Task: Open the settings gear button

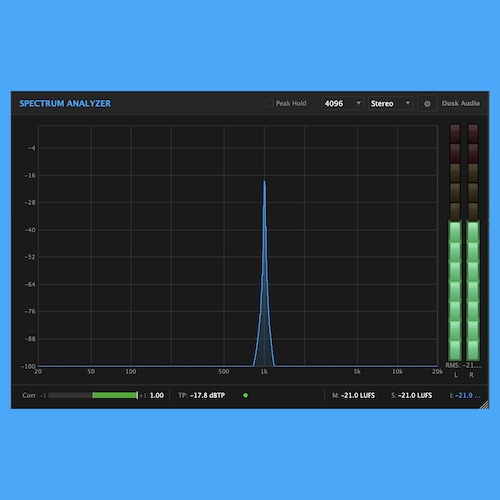Action: point(427,104)
